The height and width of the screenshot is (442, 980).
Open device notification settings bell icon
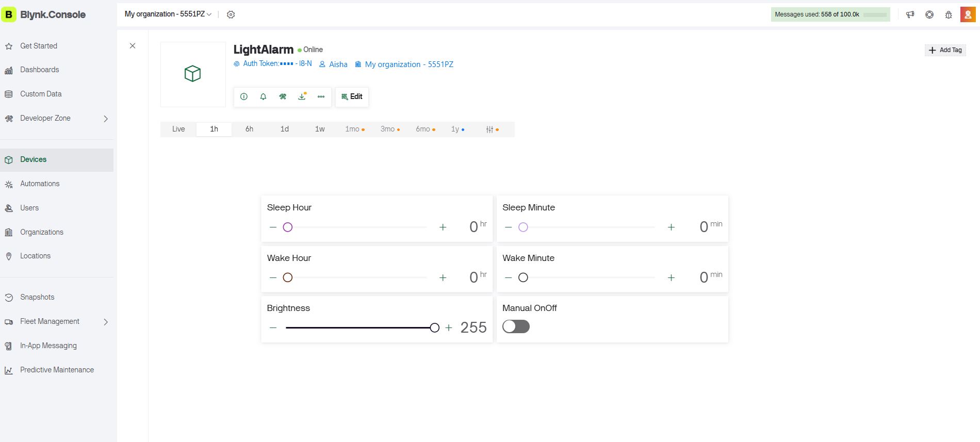pos(263,96)
